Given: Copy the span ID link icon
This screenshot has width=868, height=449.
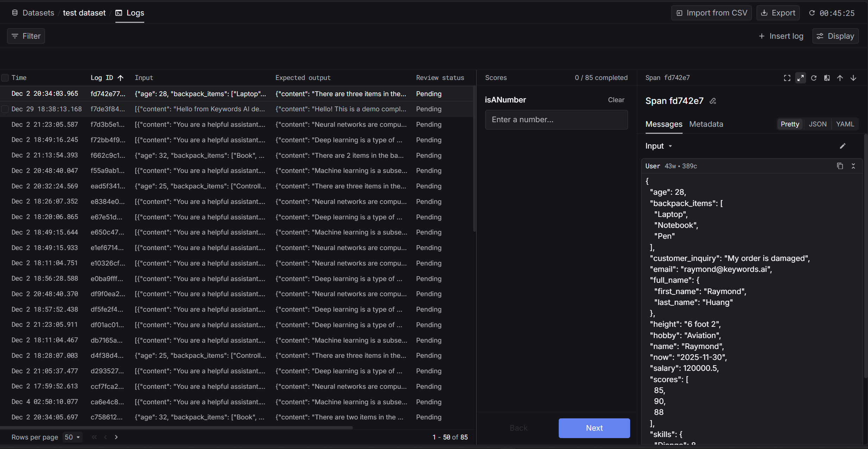Looking at the screenshot, I should pyautogui.click(x=713, y=101).
